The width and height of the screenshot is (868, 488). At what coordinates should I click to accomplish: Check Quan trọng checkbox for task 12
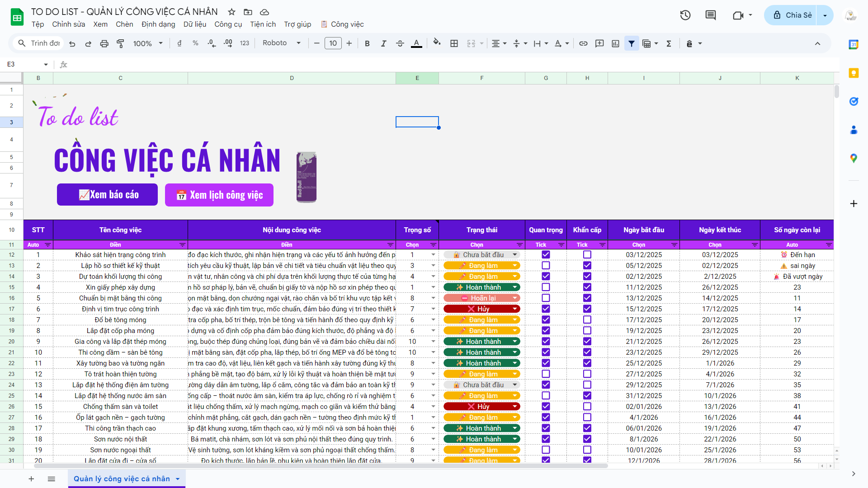546,374
